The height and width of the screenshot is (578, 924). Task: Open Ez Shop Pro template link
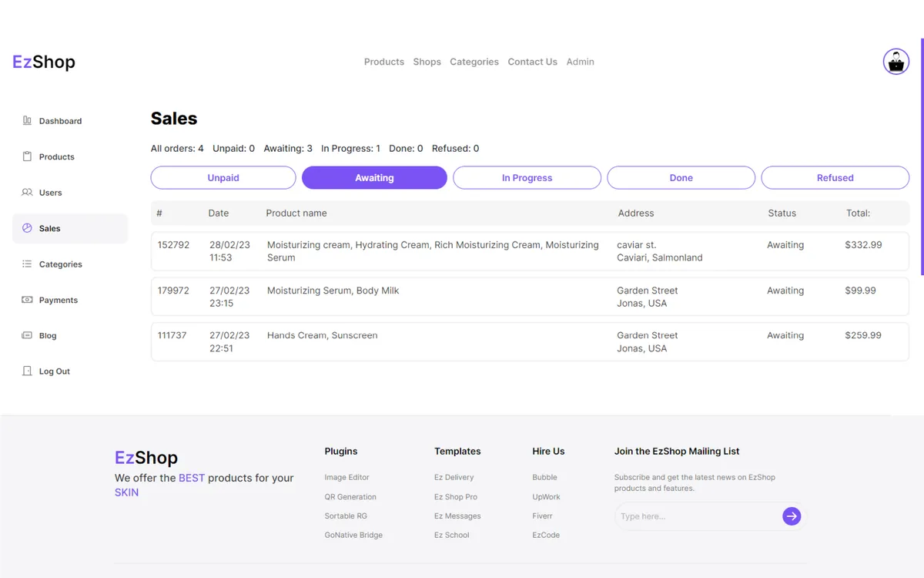pyautogui.click(x=456, y=497)
